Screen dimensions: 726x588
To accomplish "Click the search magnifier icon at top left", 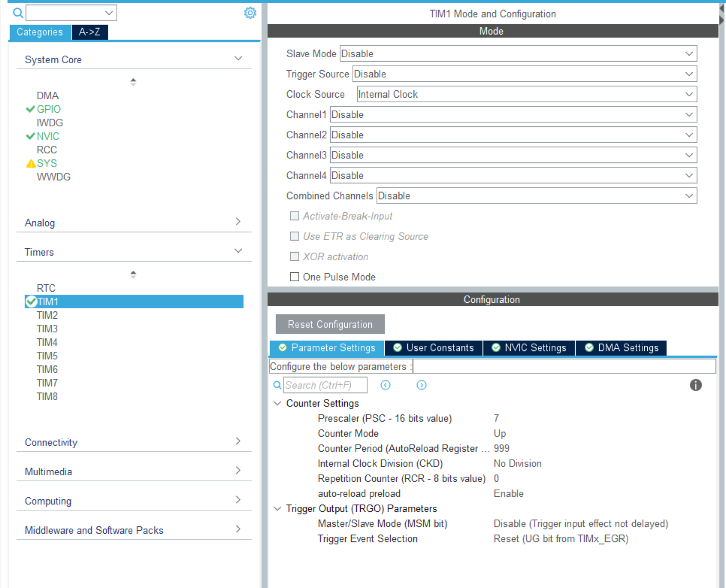I will (x=18, y=13).
